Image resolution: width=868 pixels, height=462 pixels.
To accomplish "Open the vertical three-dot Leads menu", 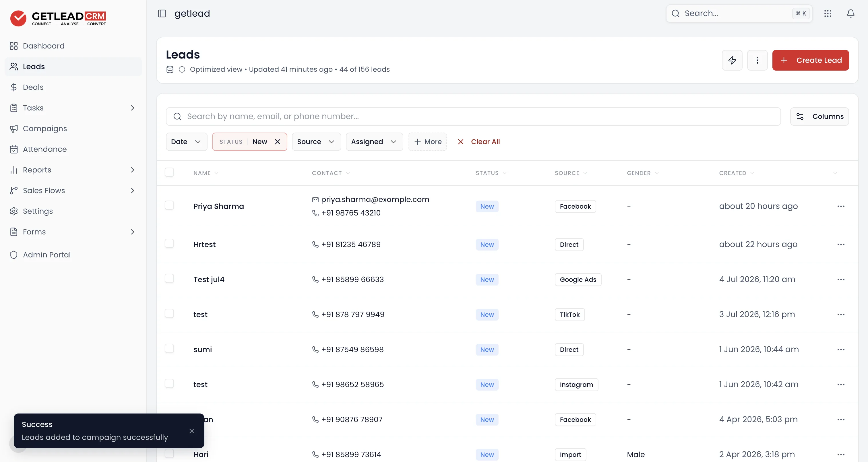I will tap(757, 60).
